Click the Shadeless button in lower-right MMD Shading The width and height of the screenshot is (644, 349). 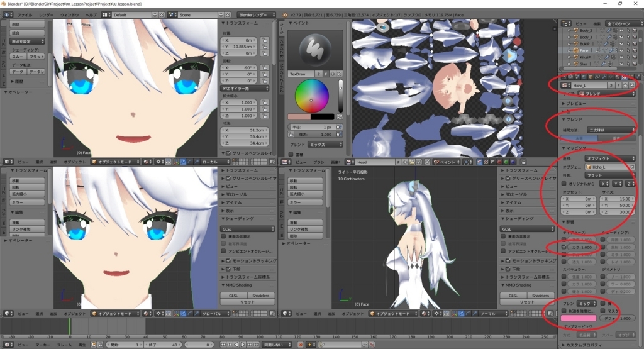click(x=540, y=296)
